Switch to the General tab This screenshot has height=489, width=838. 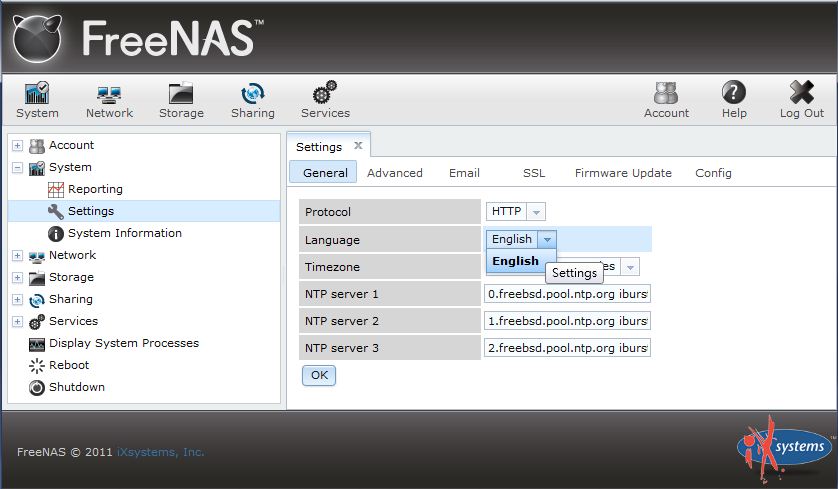tap(324, 173)
